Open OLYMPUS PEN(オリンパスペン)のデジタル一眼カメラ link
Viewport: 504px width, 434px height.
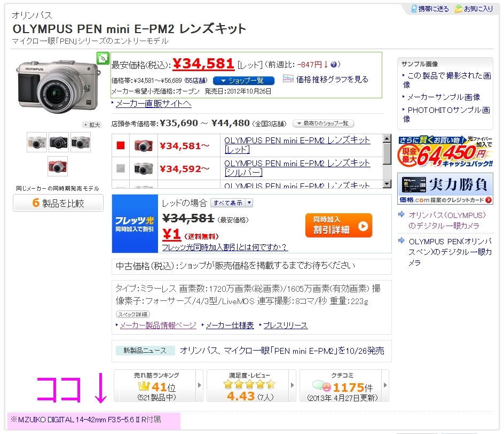[450, 252]
